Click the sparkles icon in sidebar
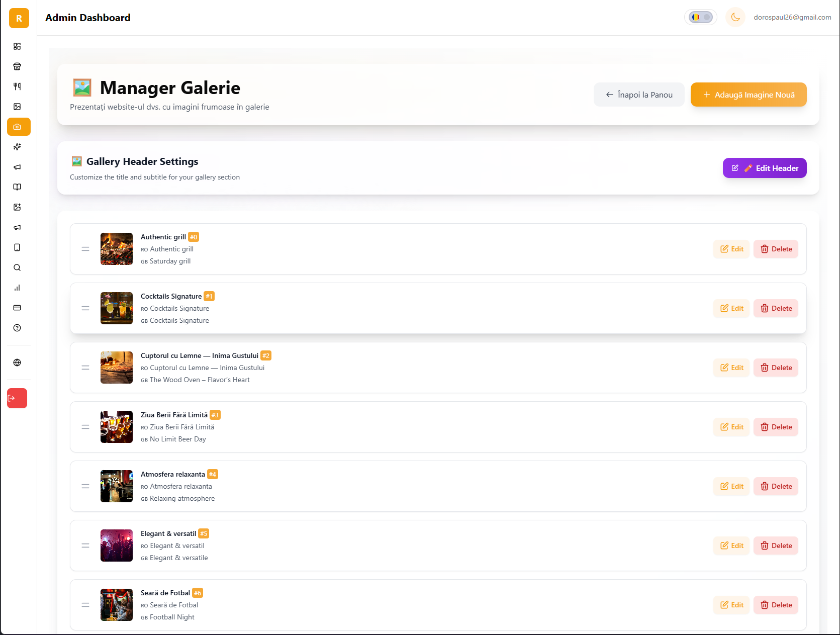The height and width of the screenshot is (635, 840). pos(17,147)
